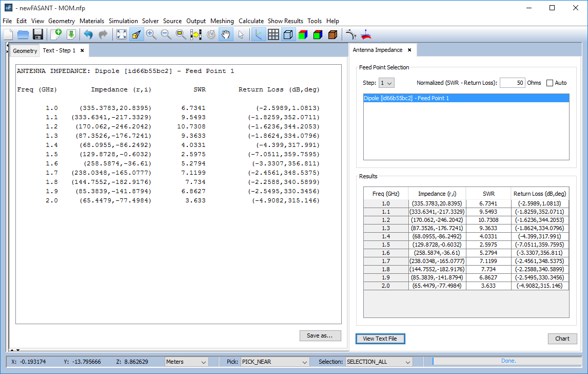Open the Step dropdown
588x374 pixels.
pos(386,83)
